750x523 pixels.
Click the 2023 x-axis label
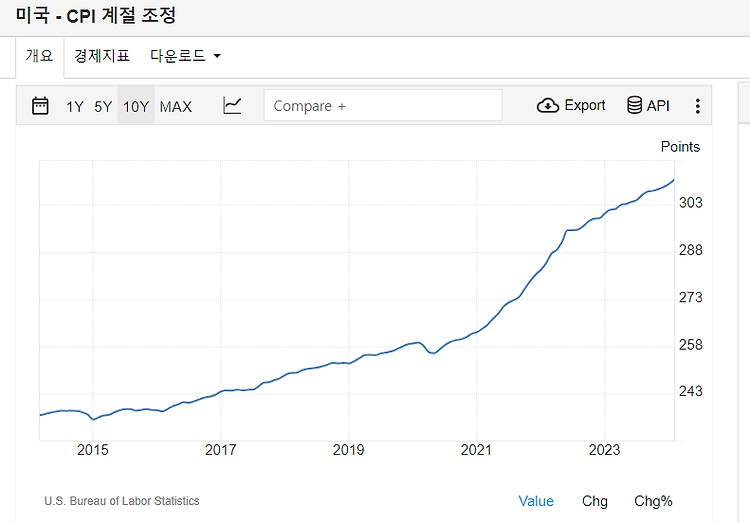pos(604,450)
